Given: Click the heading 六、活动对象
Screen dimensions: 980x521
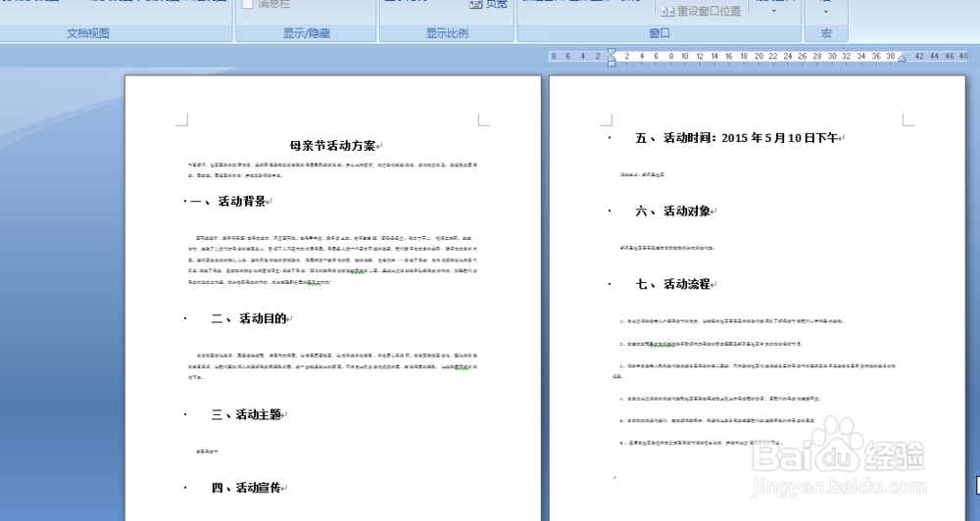Looking at the screenshot, I should click(x=673, y=212).
